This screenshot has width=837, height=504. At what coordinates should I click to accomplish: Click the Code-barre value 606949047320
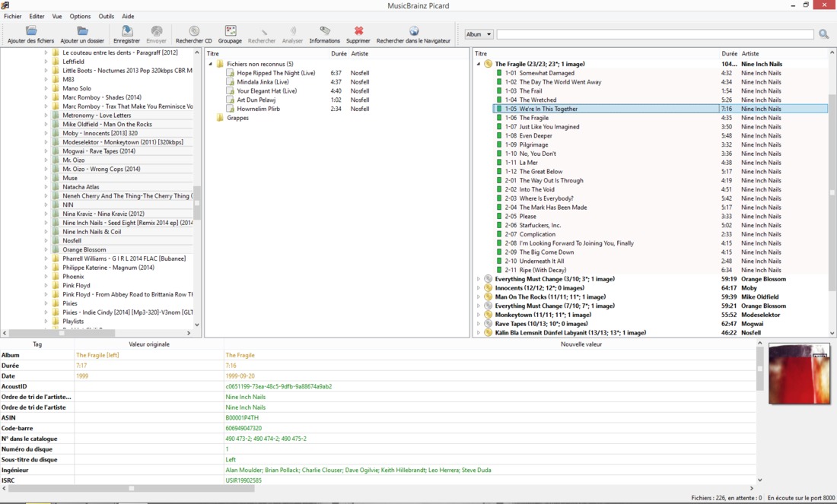[243, 428]
